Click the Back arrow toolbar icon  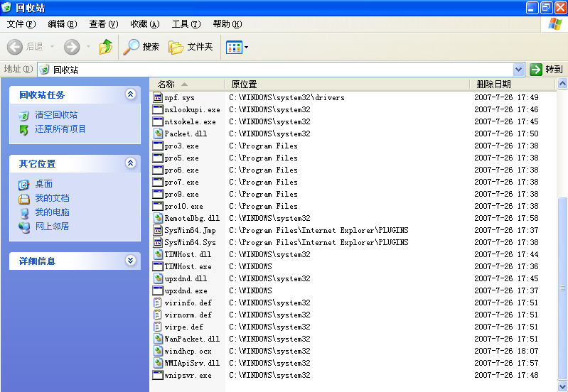coord(15,47)
